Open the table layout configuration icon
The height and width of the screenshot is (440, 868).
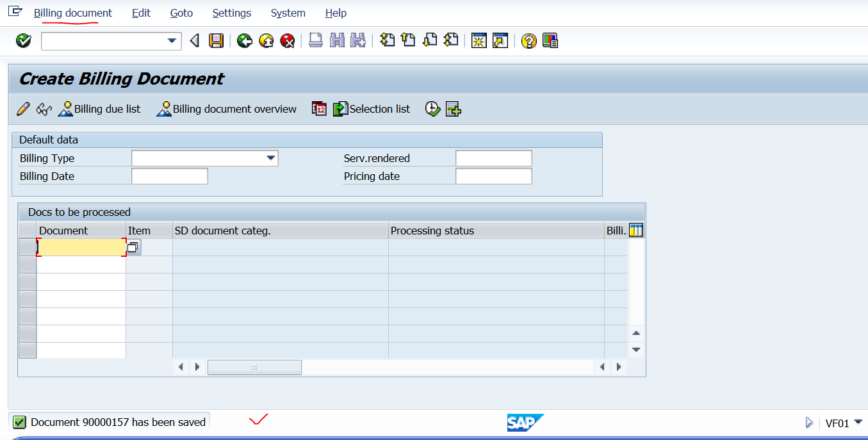click(x=636, y=230)
